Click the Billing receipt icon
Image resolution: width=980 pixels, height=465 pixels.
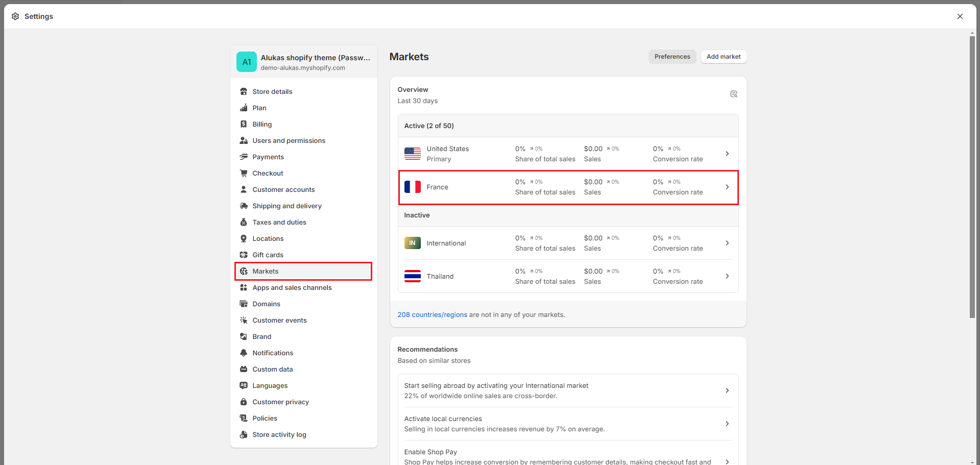coord(244,125)
